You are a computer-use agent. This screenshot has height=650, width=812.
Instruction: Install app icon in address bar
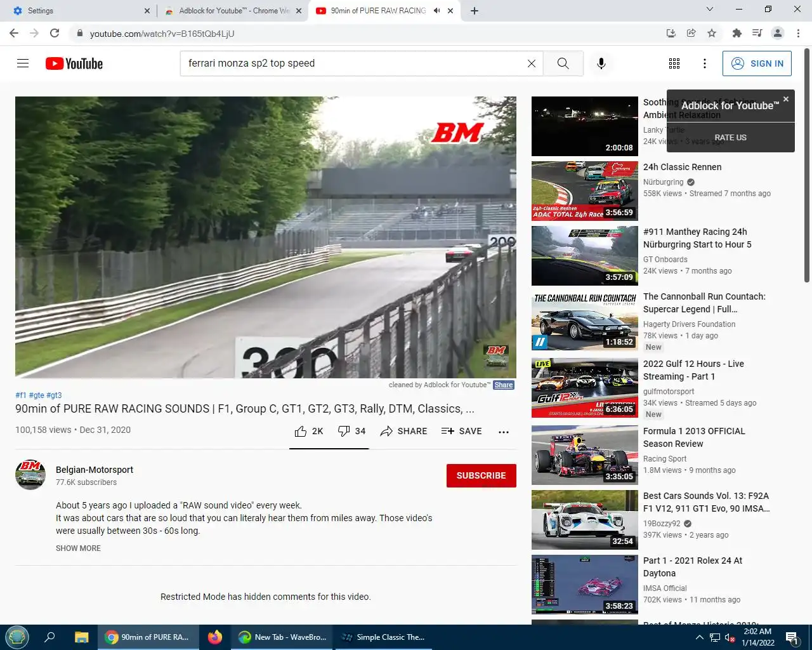coord(671,33)
